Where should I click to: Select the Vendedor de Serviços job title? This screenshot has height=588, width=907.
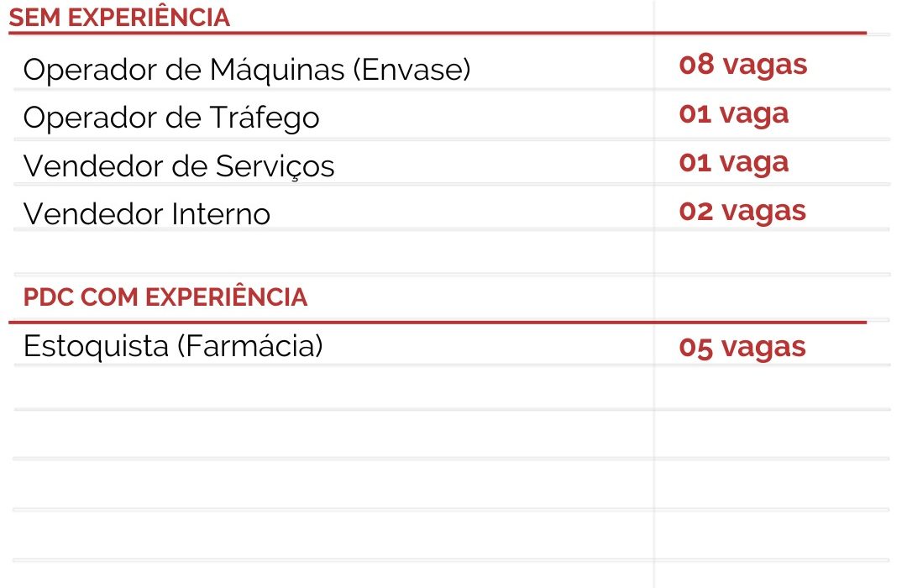click(179, 165)
